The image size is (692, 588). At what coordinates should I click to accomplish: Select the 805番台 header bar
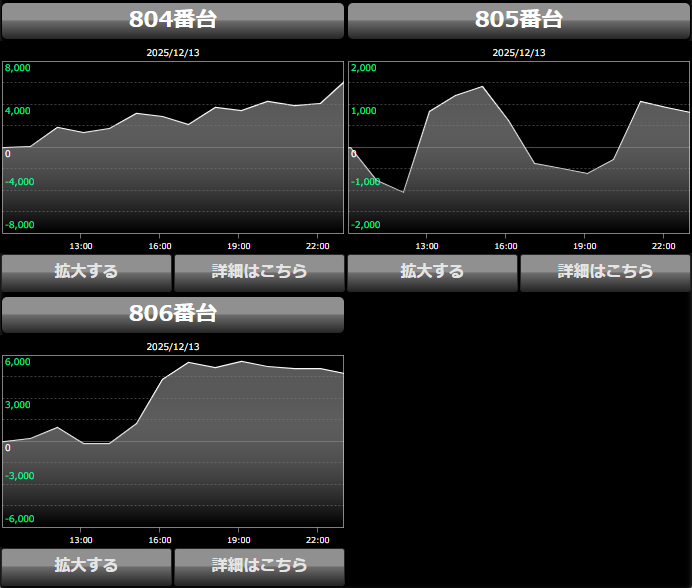[519, 20]
